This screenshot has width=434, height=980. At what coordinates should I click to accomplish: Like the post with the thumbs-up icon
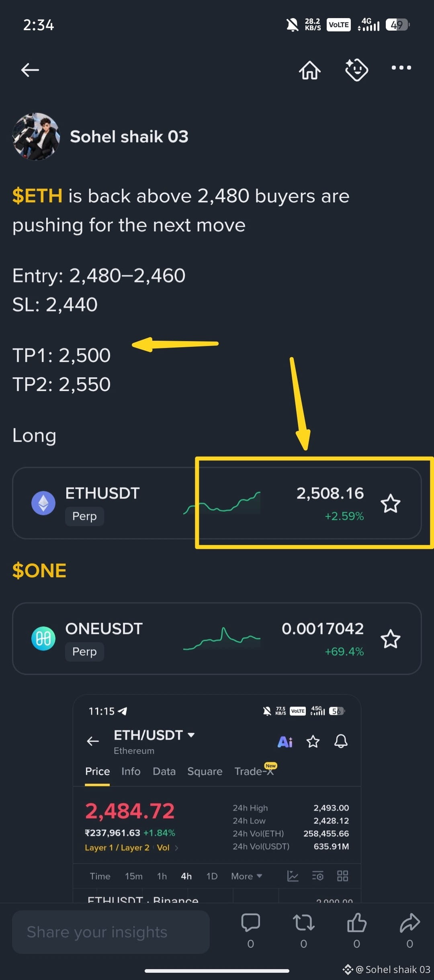(357, 922)
